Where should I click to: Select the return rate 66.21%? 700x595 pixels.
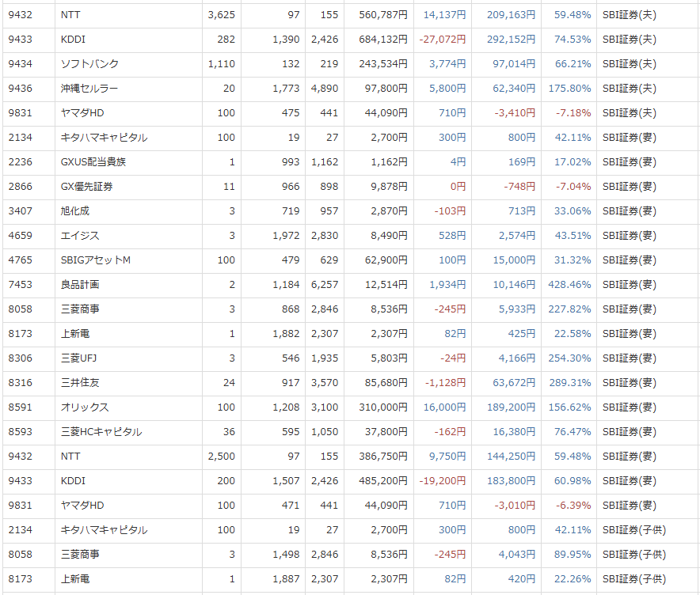tap(573, 64)
